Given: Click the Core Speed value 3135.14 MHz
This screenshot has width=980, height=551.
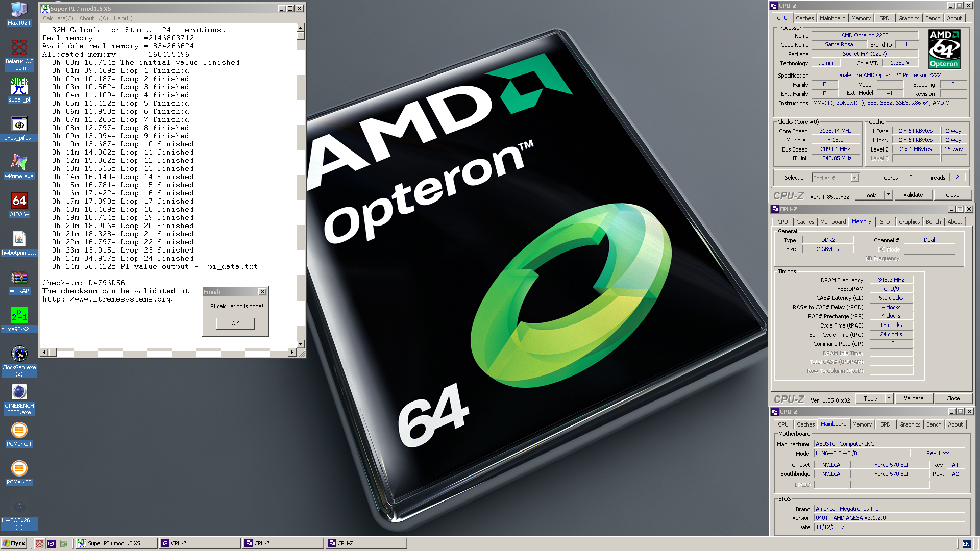Looking at the screenshot, I should coord(836,131).
